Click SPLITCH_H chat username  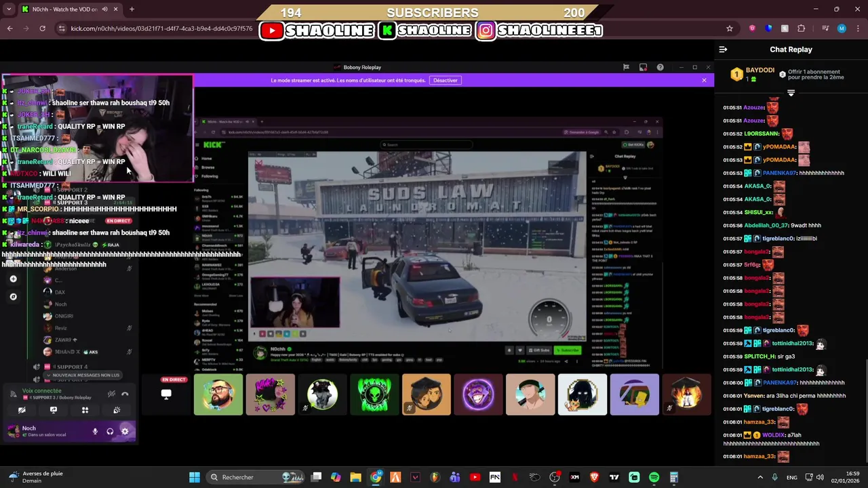(759, 357)
